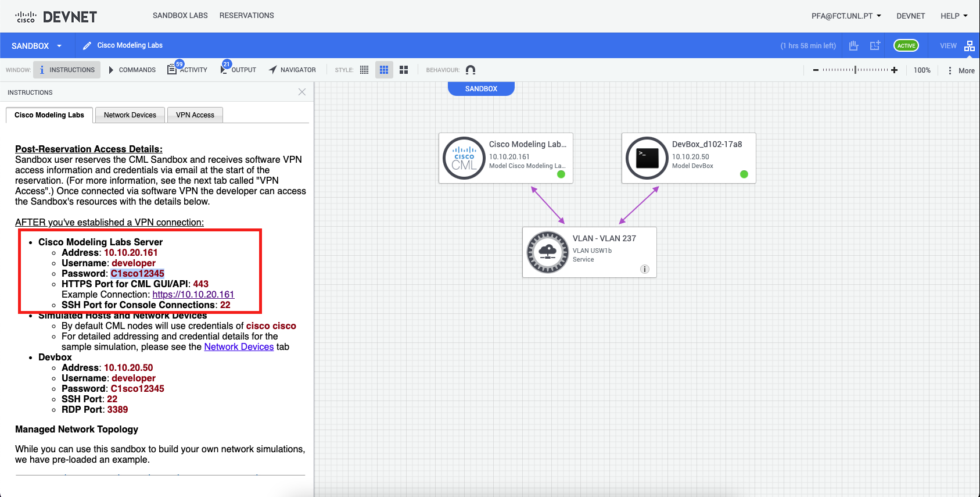Click the SANDBOX label tab on the canvas

[x=481, y=89]
